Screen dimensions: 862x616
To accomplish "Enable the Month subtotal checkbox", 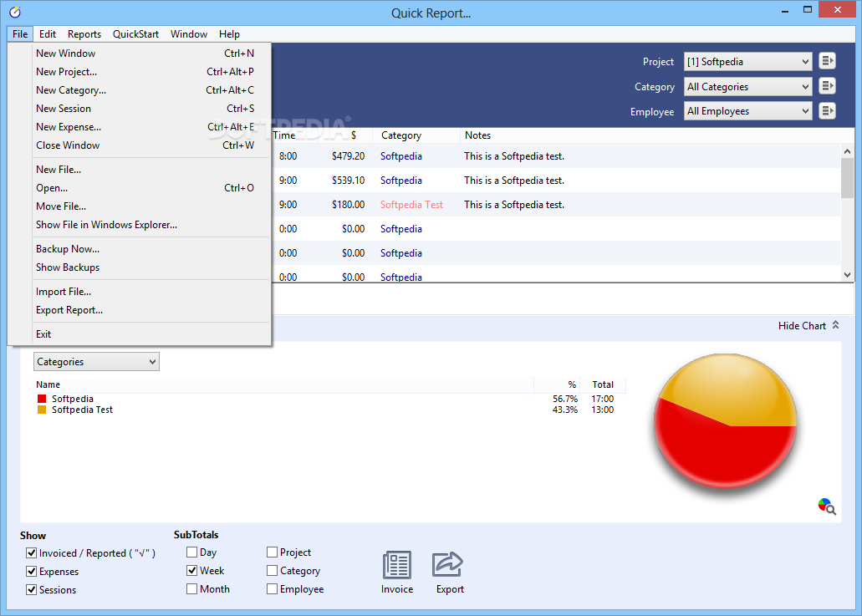I will (x=191, y=589).
